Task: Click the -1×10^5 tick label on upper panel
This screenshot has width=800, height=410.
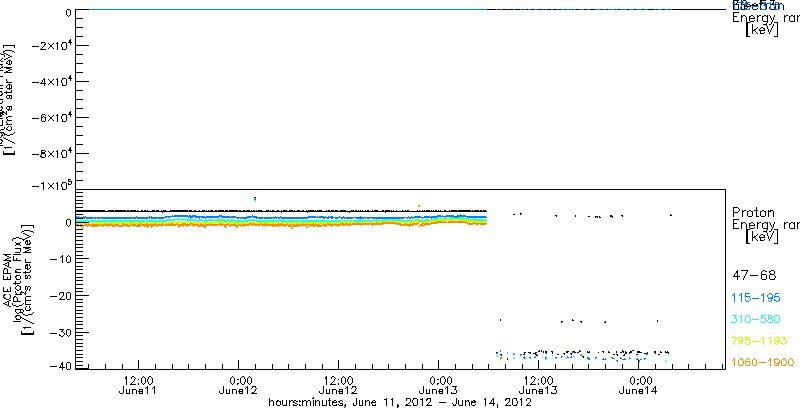Action: point(51,185)
